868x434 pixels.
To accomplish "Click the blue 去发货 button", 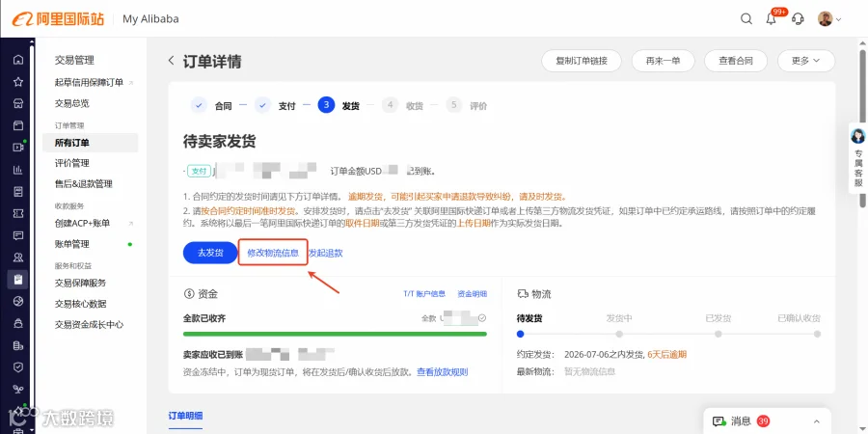I will 210,253.
